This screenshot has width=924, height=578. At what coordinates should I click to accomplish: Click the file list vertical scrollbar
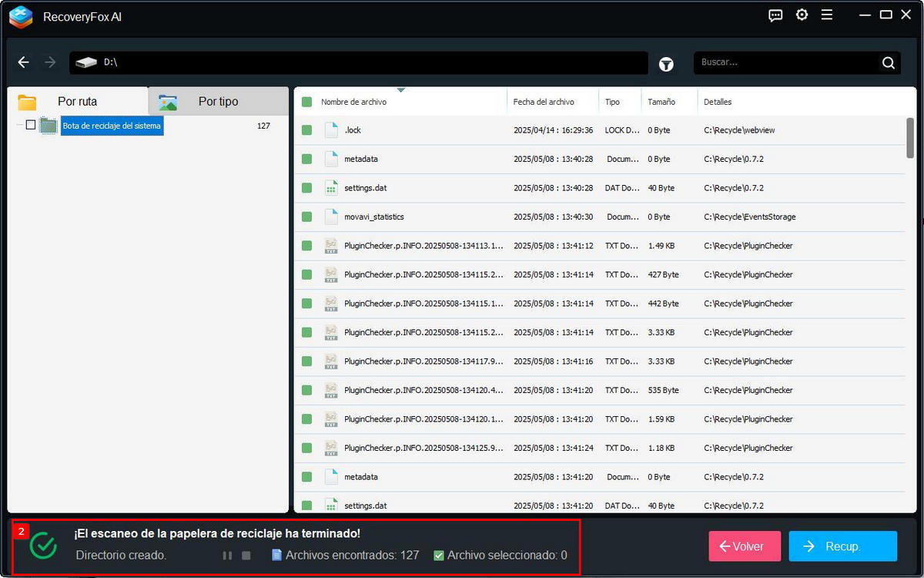tap(910, 139)
